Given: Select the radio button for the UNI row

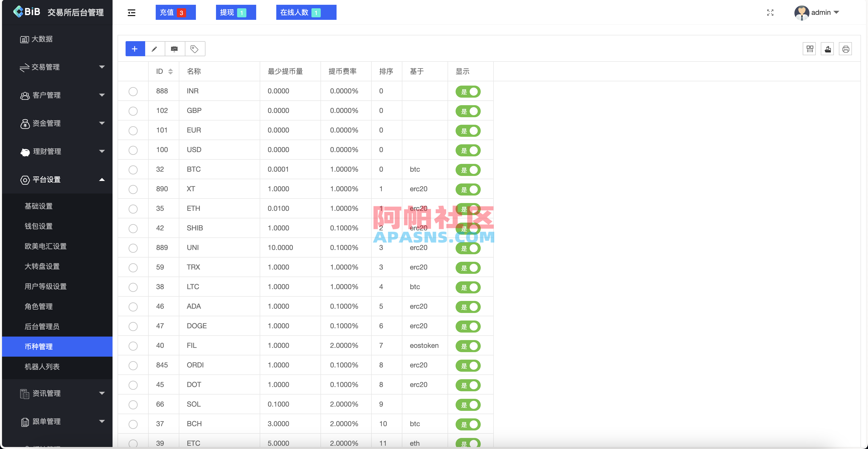Looking at the screenshot, I should click(133, 248).
